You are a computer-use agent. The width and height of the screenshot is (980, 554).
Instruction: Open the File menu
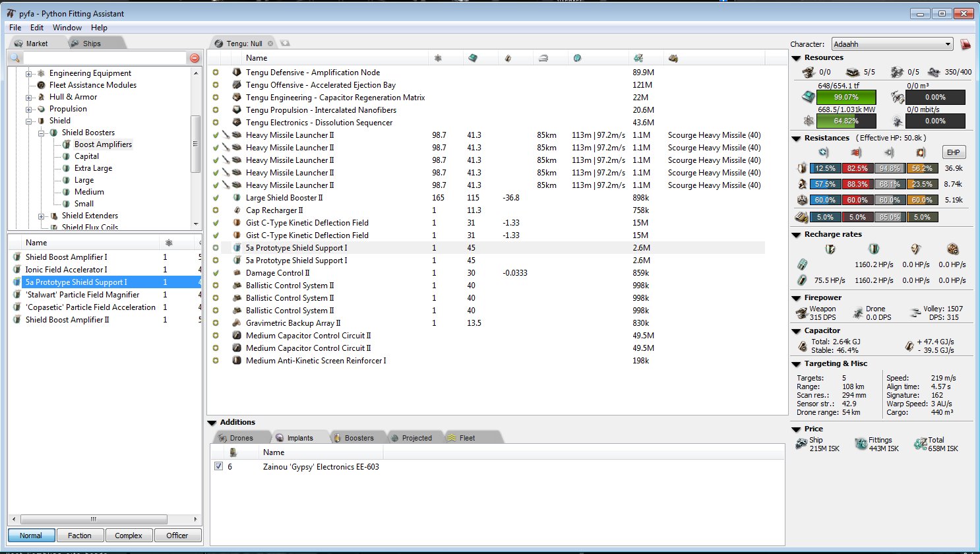point(15,28)
